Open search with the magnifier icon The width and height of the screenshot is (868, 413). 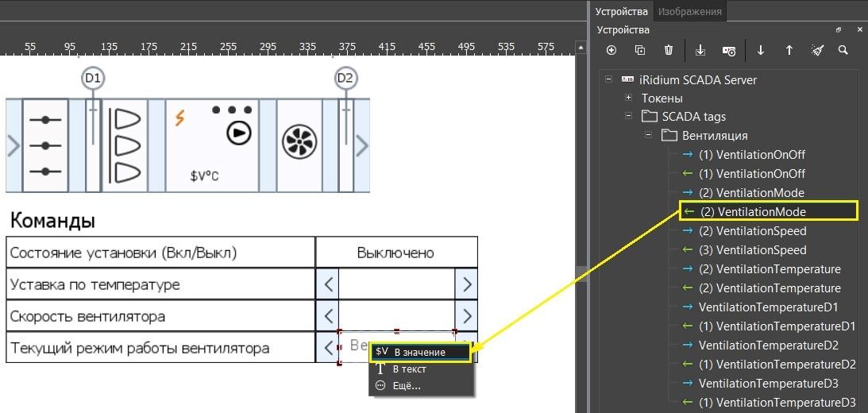843,50
